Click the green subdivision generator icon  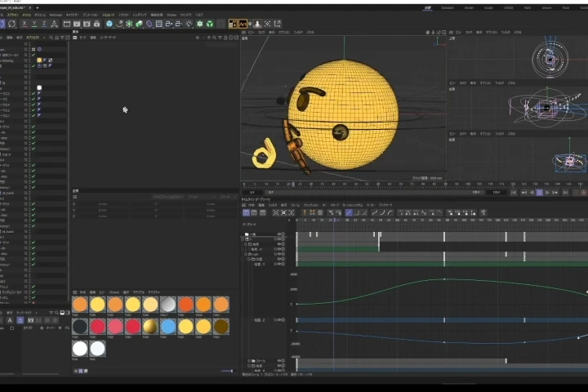(129, 24)
